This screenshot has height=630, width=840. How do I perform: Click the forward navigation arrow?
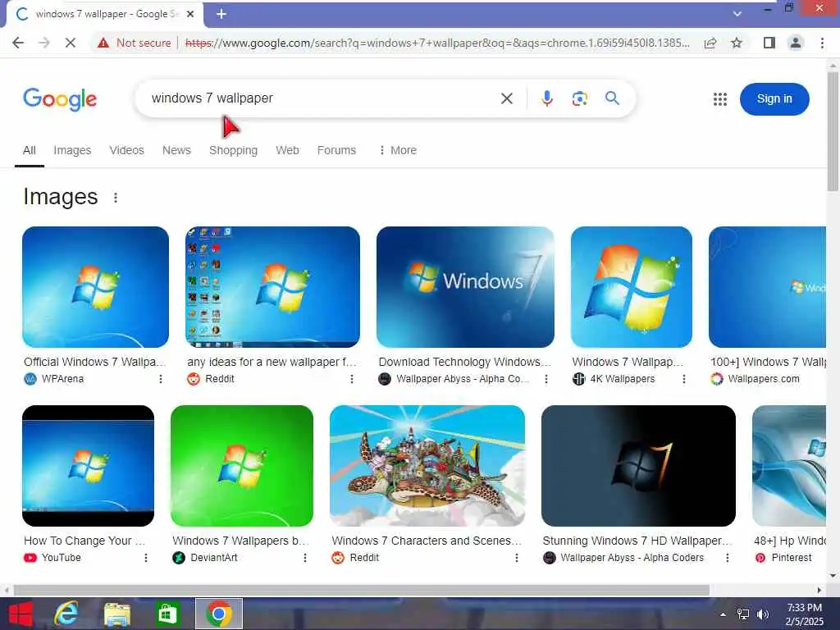coord(44,43)
